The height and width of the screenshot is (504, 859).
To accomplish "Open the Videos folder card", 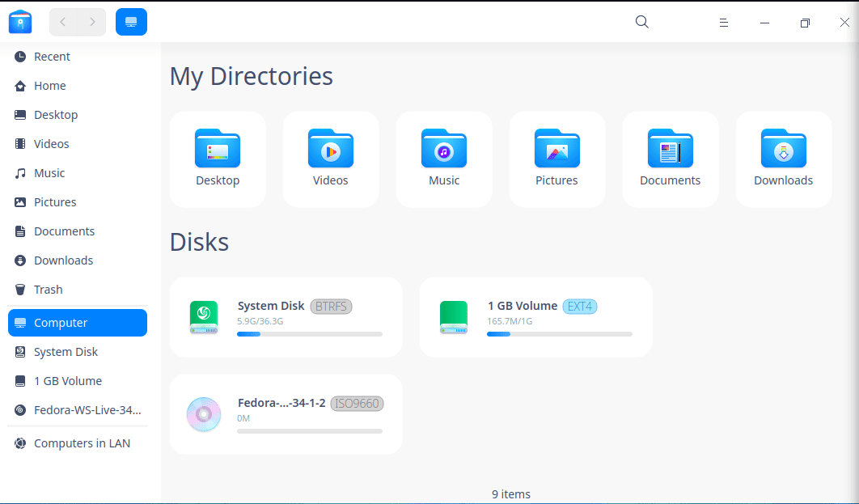I will (x=331, y=159).
